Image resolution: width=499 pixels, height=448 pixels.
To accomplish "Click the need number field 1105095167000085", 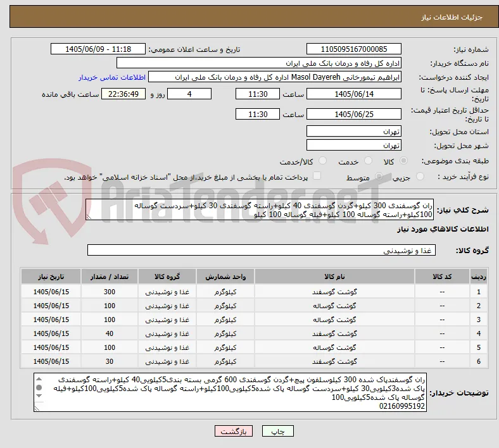I will coord(354,49).
